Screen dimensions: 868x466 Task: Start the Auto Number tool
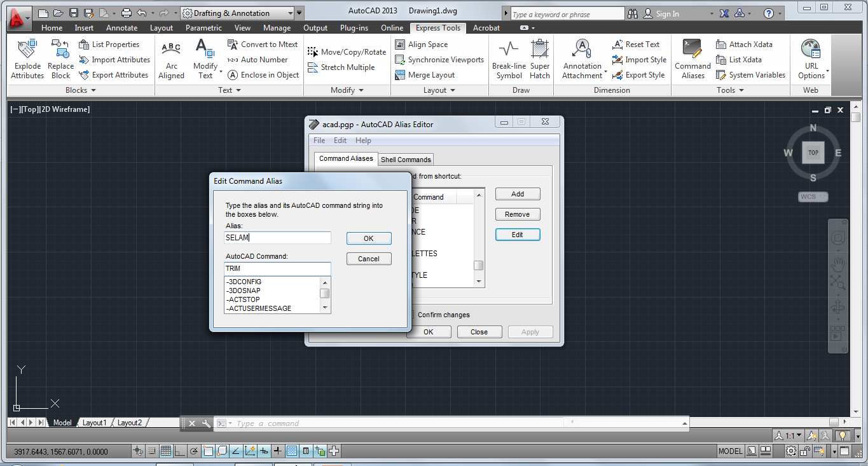coord(258,60)
